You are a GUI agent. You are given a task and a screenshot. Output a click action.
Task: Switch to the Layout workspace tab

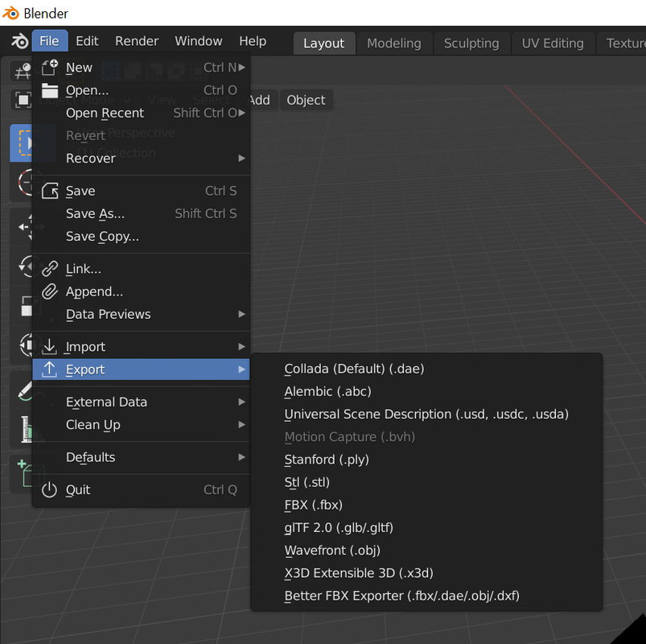324,43
